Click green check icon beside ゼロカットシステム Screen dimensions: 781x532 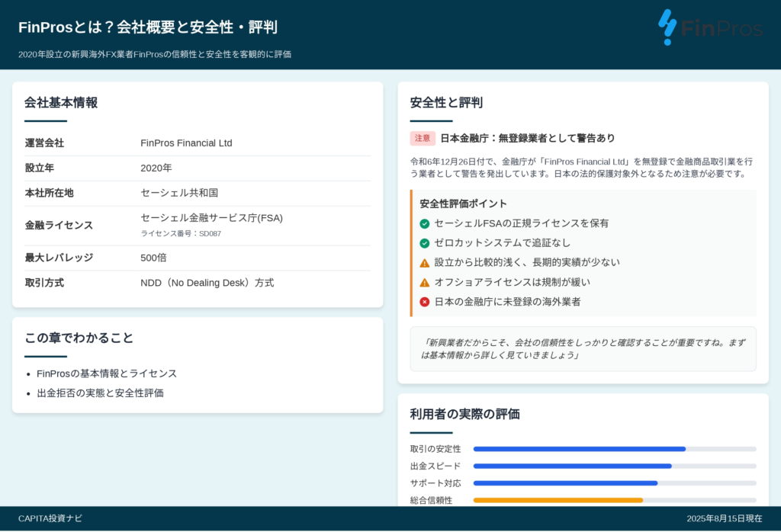424,243
